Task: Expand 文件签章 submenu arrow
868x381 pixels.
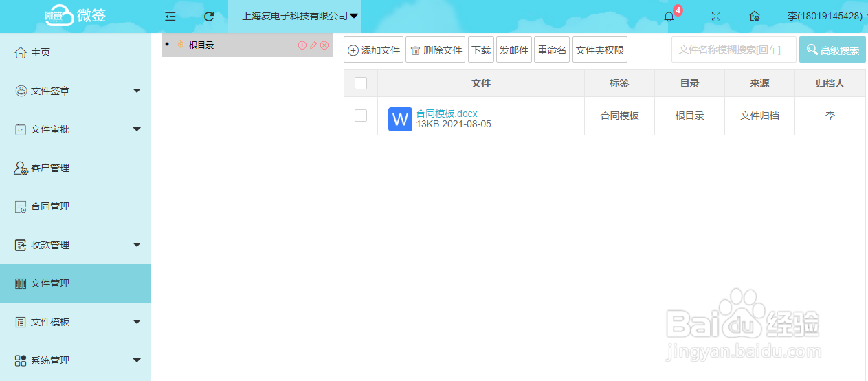Action: 137,91
